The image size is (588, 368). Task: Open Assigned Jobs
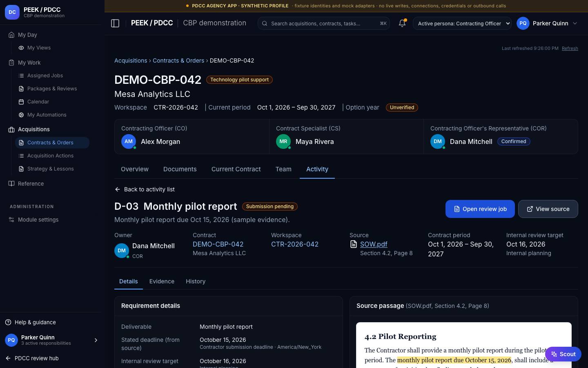(45, 76)
